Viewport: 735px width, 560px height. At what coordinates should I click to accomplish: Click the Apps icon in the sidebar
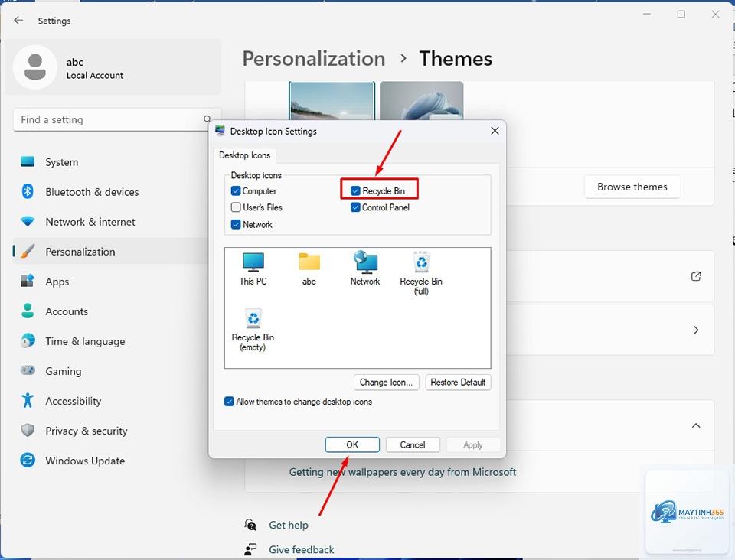(28, 281)
